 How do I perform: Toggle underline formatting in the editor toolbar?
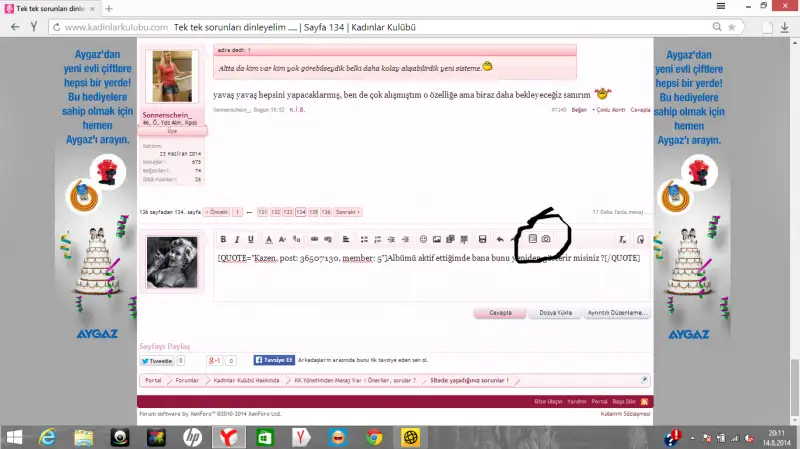point(250,240)
